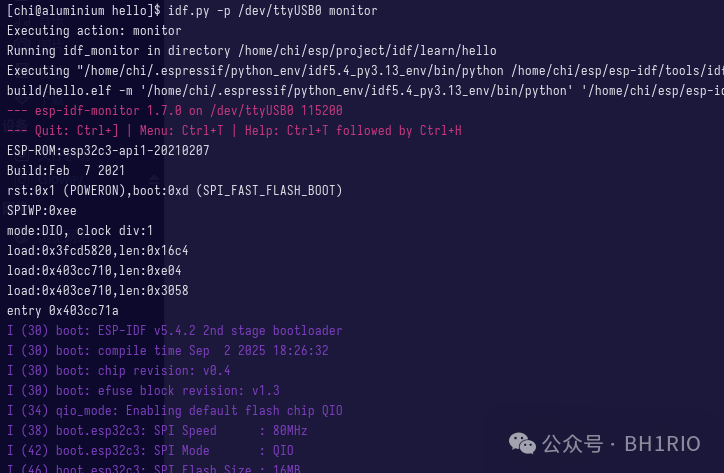Click the 'ESP-ROM:esp32c3-api1-20210207' line
This screenshot has height=473, width=724.
coord(108,151)
